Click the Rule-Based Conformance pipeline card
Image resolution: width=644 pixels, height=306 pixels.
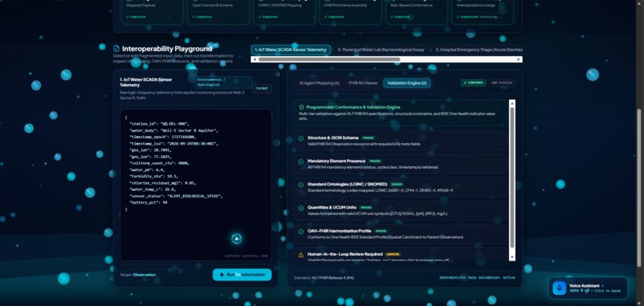point(415,11)
